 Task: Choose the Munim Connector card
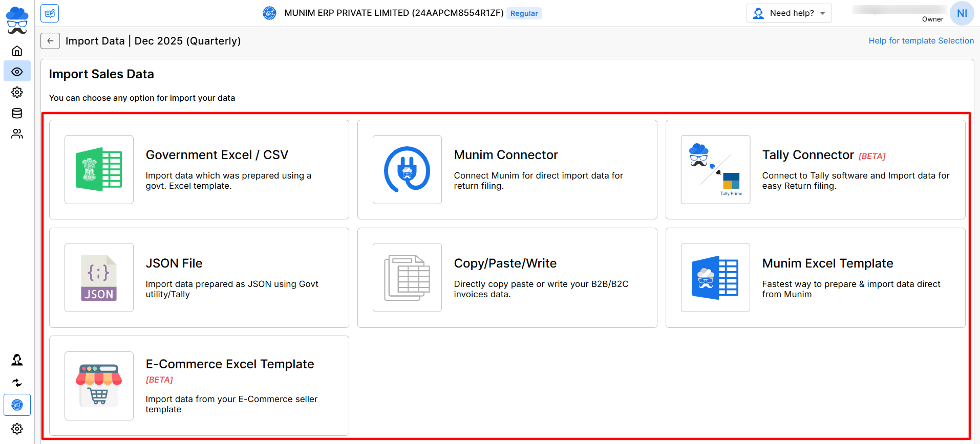507,170
